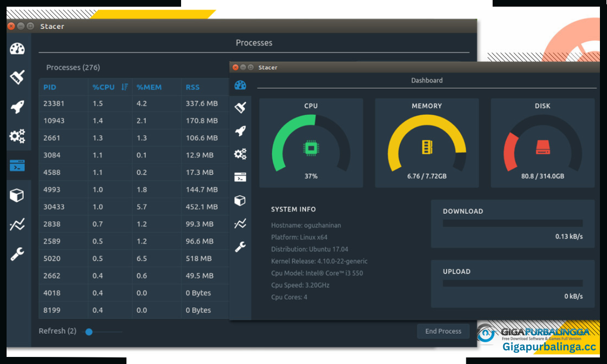Image resolution: width=607 pixels, height=364 pixels.
Task: Open System Cleaner broom icon in back window
Action: pos(17,77)
